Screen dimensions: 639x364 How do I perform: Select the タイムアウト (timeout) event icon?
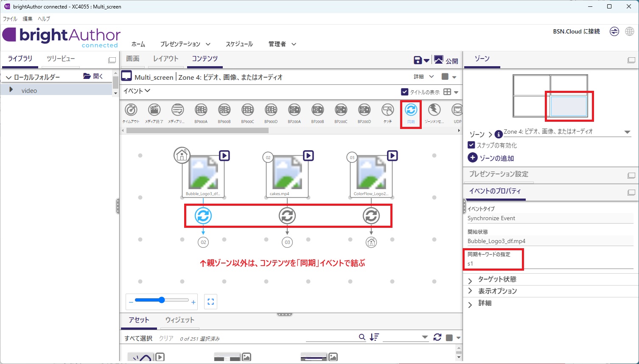[x=131, y=110]
